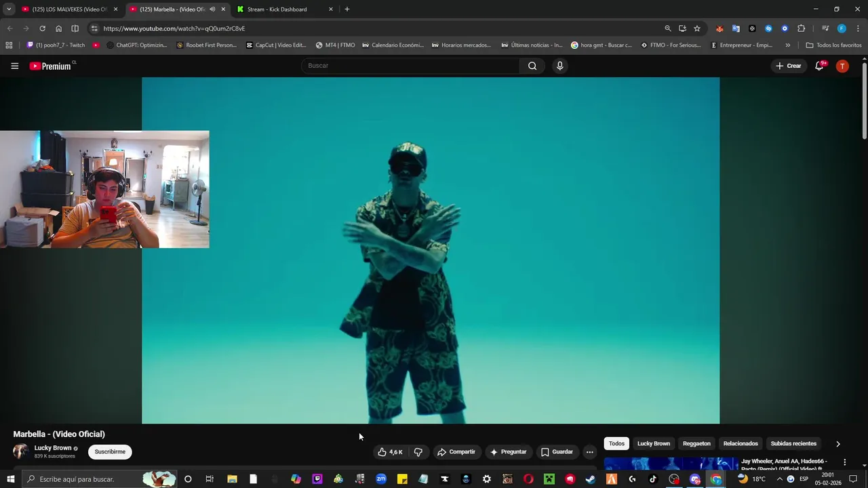Open the Shazam extension icon
This screenshot has width=868, height=488.
coord(768,28)
